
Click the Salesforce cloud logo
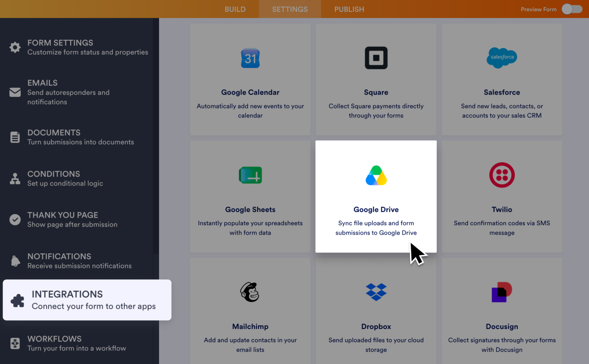pyautogui.click(x=502, y=58)
